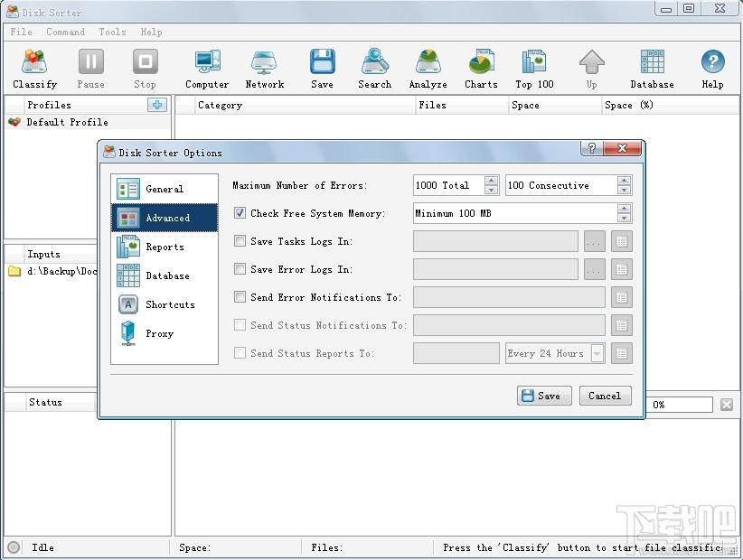Toggle Check Free System Memory checkbox
The height and width of the screenshot is (560, 743).
pos(240,213)
